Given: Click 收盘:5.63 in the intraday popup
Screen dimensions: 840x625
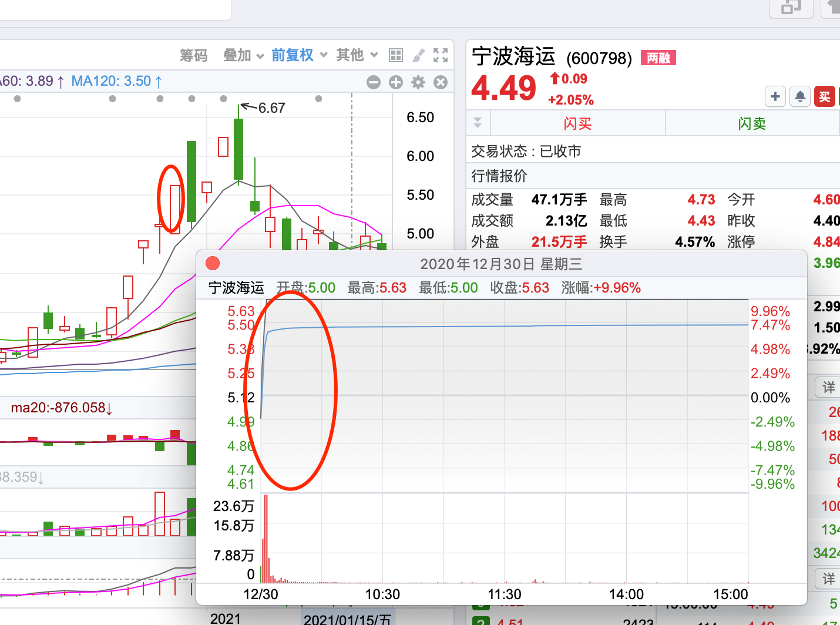Looking at the screenshot, I should [520, 288].
